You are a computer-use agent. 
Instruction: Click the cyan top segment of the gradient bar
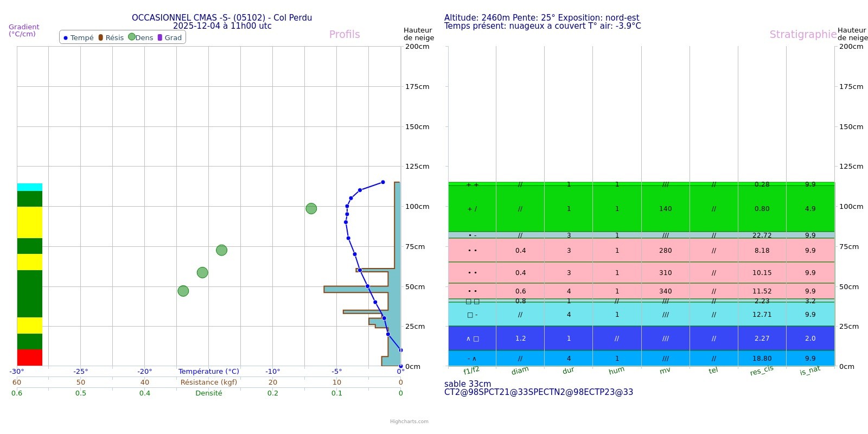pos(29,187)
